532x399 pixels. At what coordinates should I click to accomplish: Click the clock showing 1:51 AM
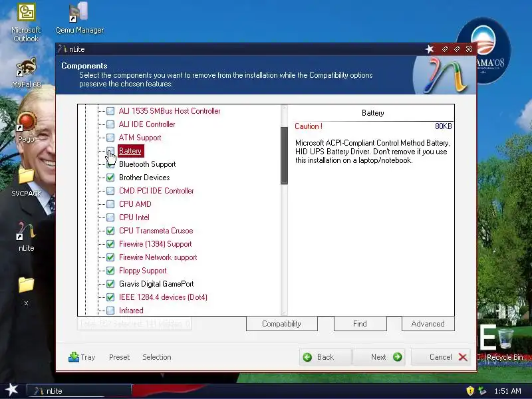507,391
